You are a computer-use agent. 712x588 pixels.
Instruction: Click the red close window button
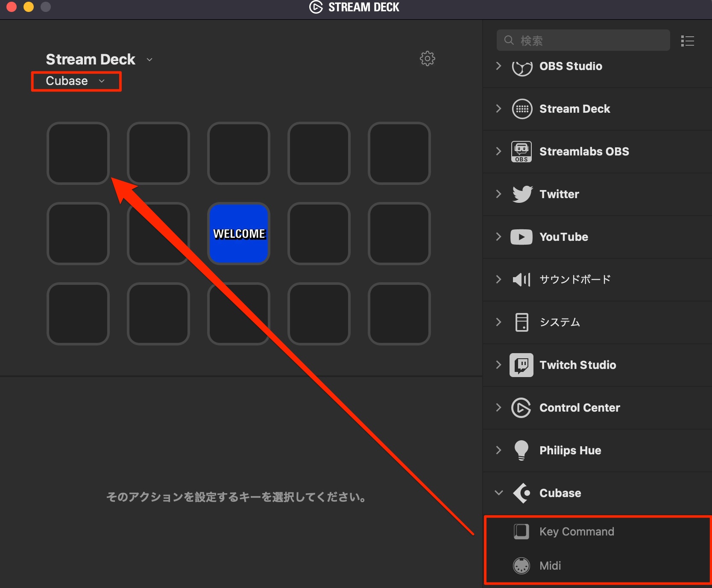click(12, 7)
